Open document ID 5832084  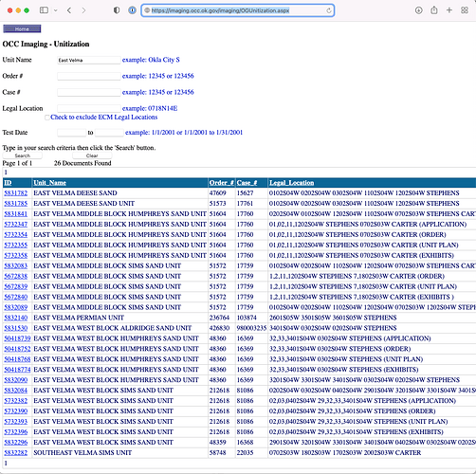pos(16,391)
